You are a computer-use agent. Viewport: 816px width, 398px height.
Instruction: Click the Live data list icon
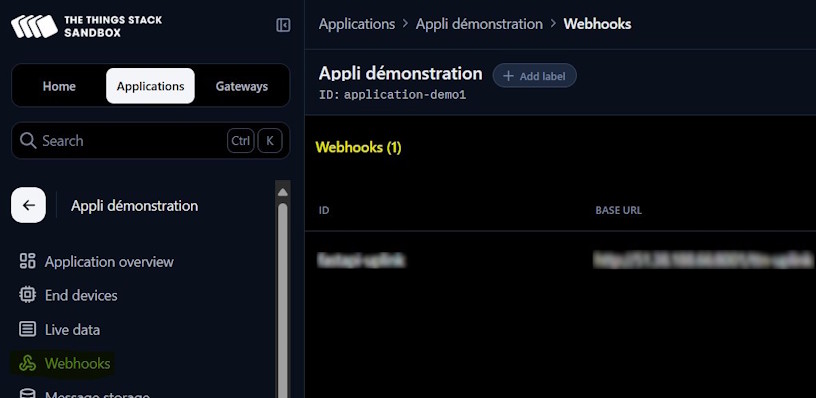(27, 329)
